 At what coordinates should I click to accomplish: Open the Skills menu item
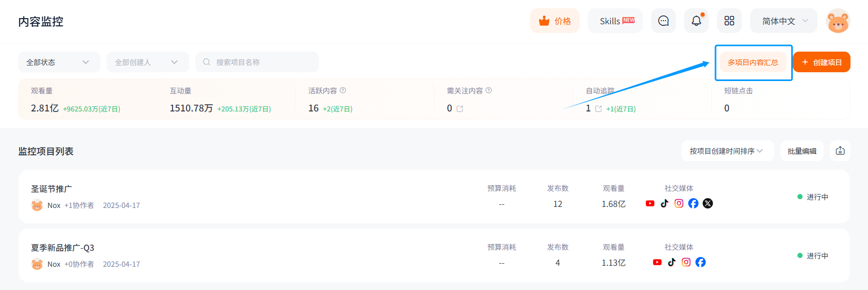(616, 21)
